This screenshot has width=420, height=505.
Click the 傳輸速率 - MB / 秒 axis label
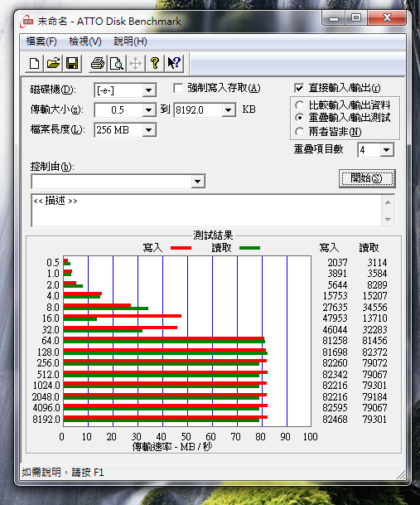[172, 447]
